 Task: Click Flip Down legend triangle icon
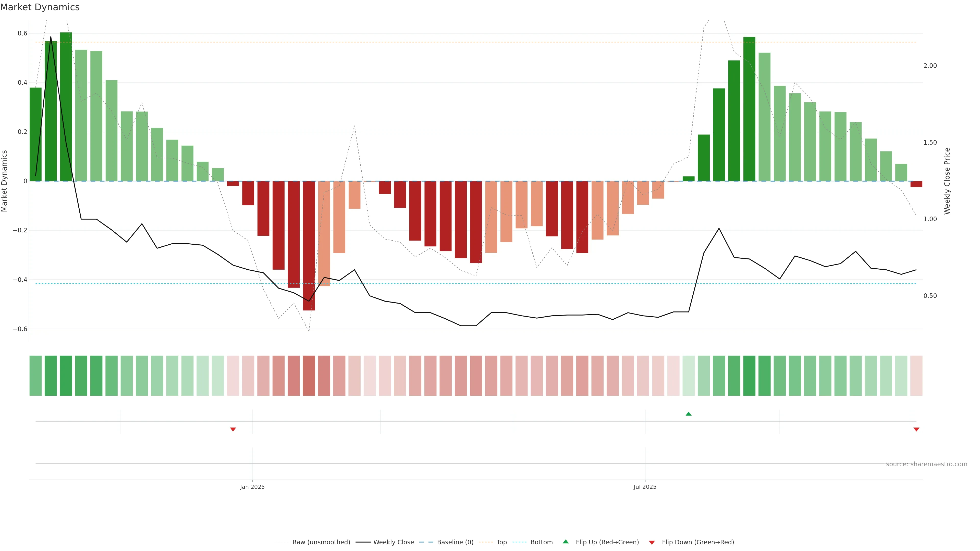(652, 543)
